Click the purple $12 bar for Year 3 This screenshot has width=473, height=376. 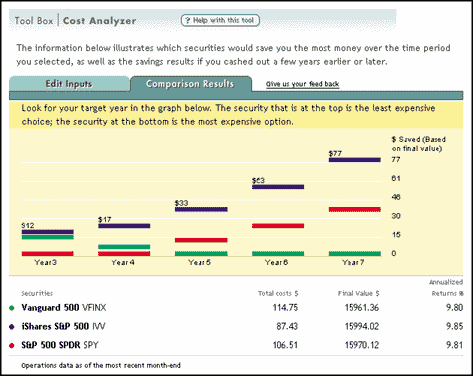click(48, 232)
